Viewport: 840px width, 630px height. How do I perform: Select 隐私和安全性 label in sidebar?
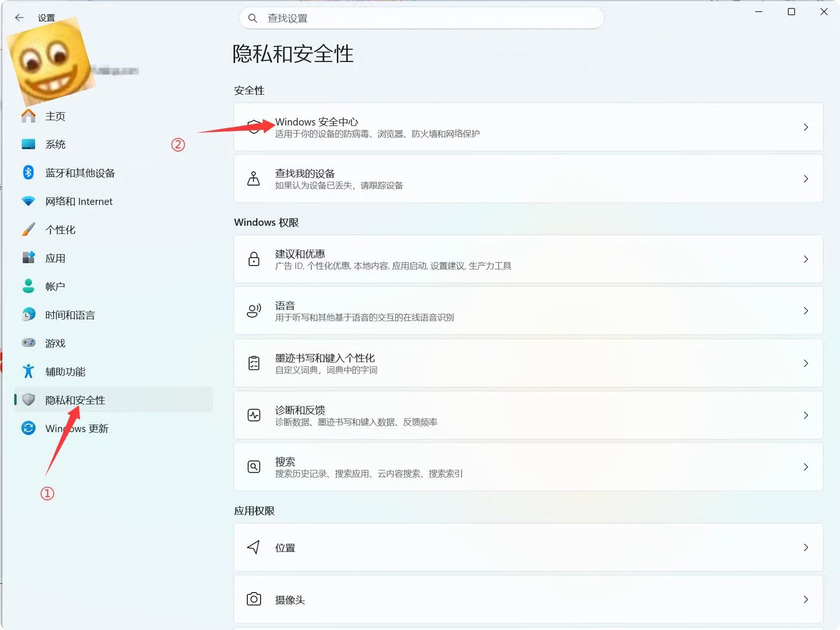pyautogui.click(x=75, y=400)
